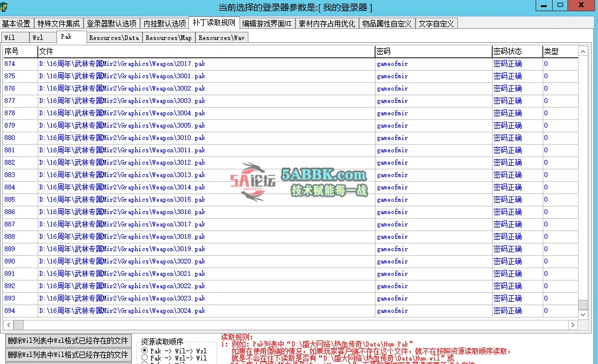The image size is (598, 364).
Task: Sort by 文件 column header
Action: click(207, 52)
